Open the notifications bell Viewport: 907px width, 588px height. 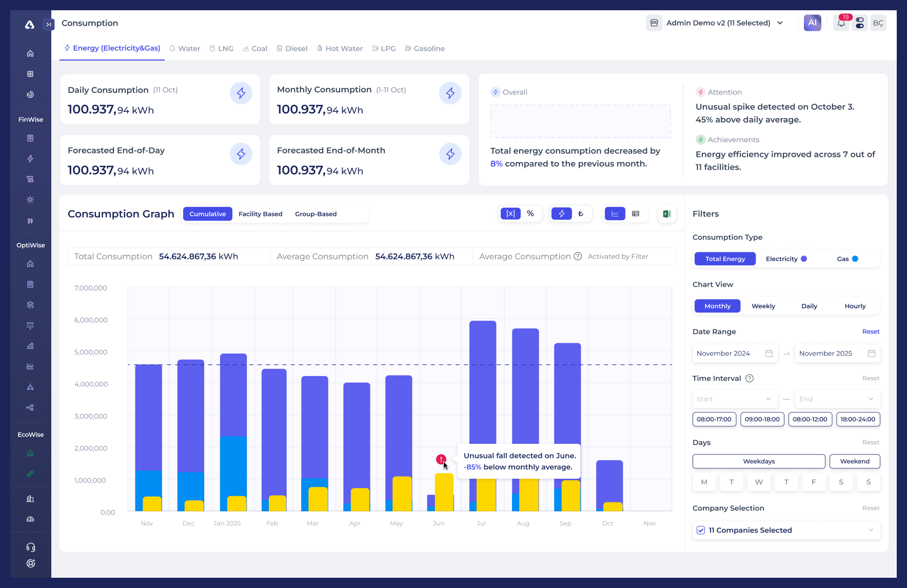[841, 23]
